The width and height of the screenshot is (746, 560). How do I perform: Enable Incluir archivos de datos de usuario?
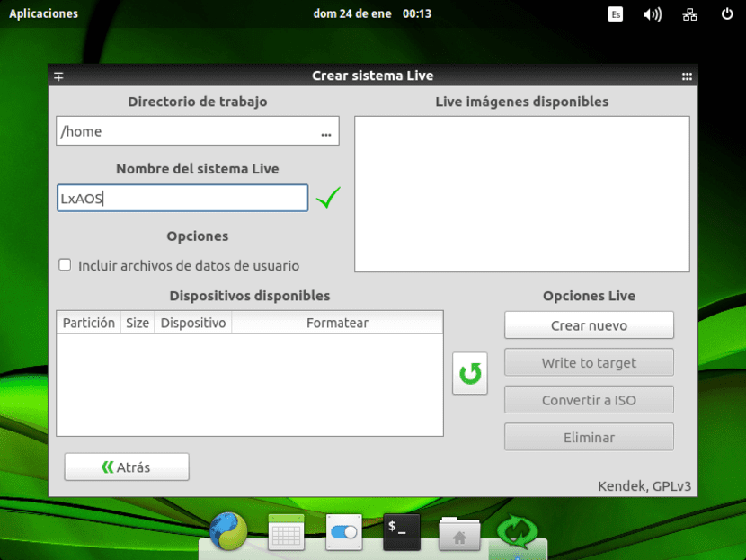(65, 265)
